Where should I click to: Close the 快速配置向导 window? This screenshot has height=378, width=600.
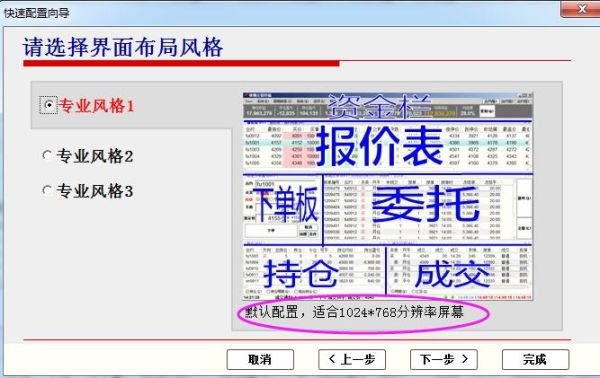coord(580,8)
